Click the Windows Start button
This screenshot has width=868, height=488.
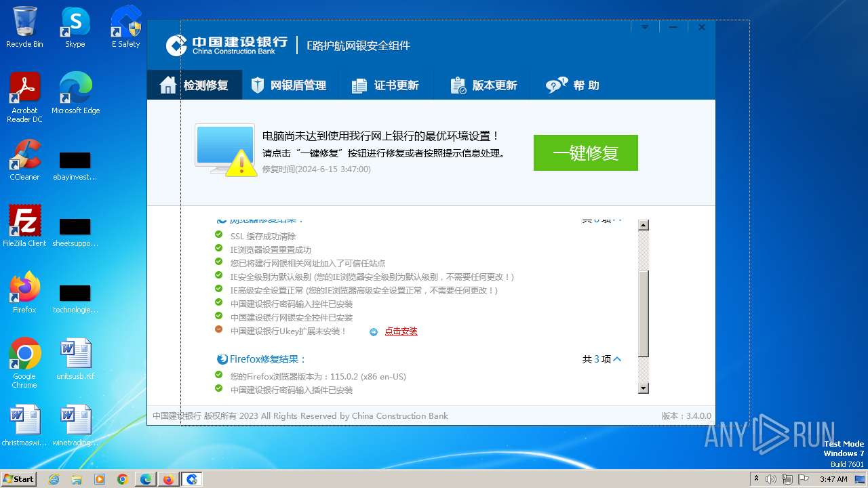click(18, 479)
